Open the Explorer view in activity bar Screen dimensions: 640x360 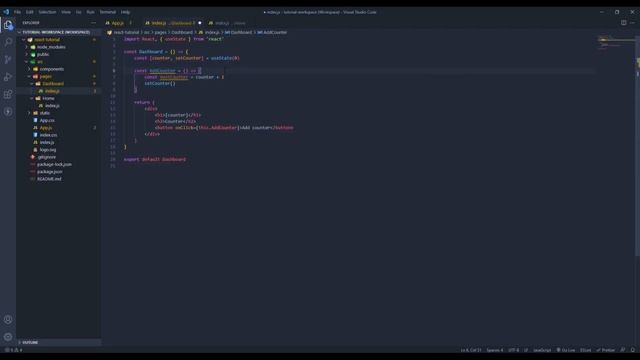click(8, 25)
